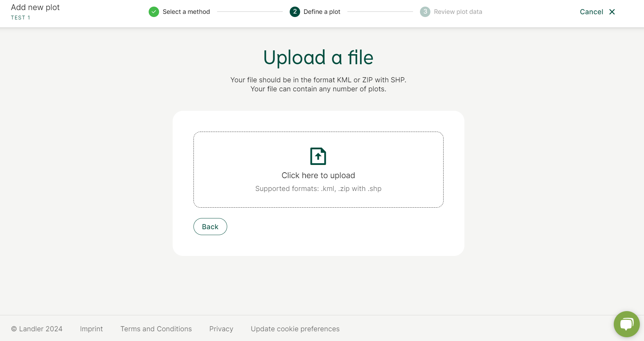The width and height of the screenshot is (644, 341).
Task: Select the "Review plot data" step label
Action: (458, 12)
